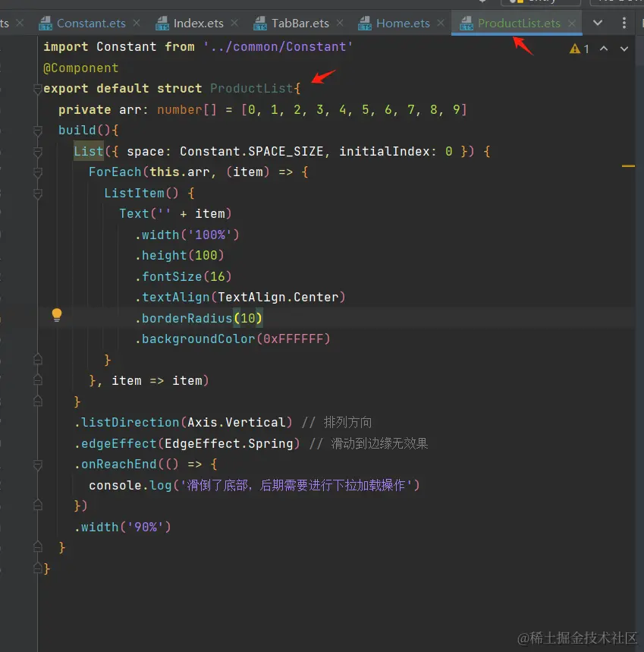Click Constant.SPACE_SIZE in the List call
Screen dimensions: 644x652
click(x=251, y=151)
